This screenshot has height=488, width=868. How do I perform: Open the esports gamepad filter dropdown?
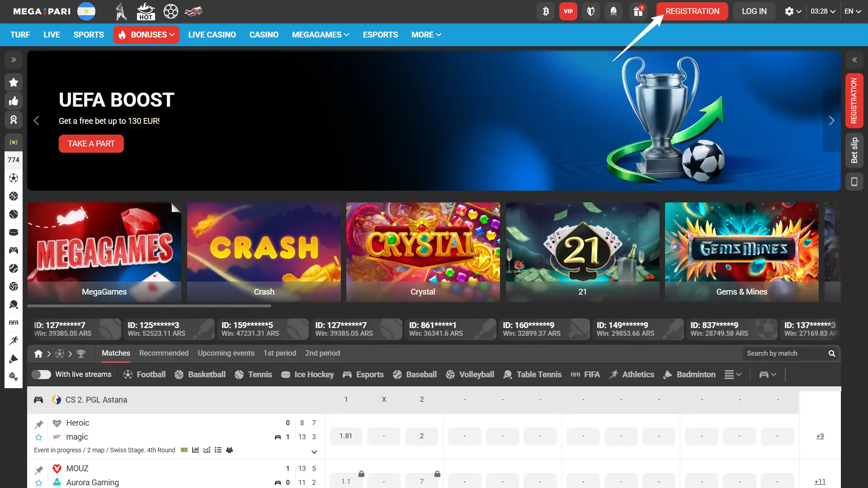click(768, 375)
